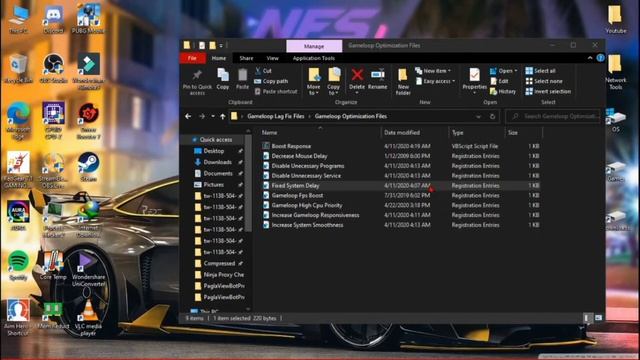Select the Boost Response script file
640x360 pixels.
(291, 146)
